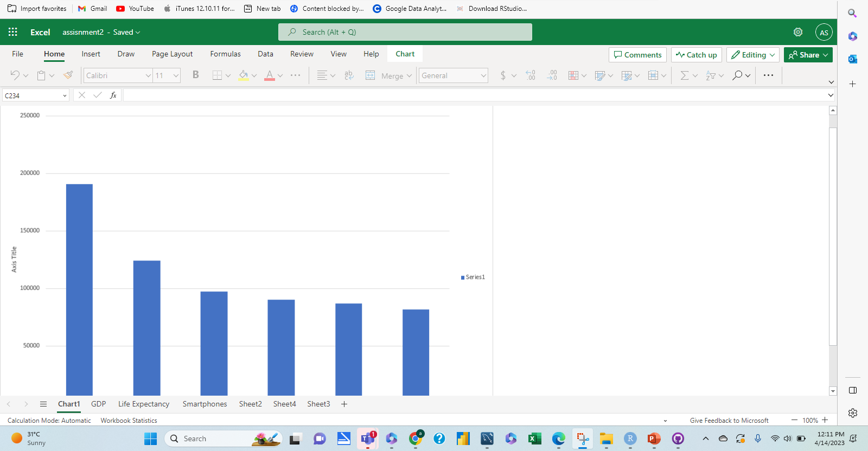Open Excel from the Windows taskbar

tap(535, 439)
